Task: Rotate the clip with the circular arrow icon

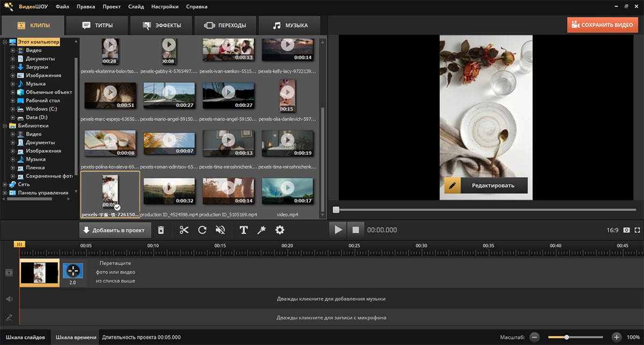Action: [202, 230]
